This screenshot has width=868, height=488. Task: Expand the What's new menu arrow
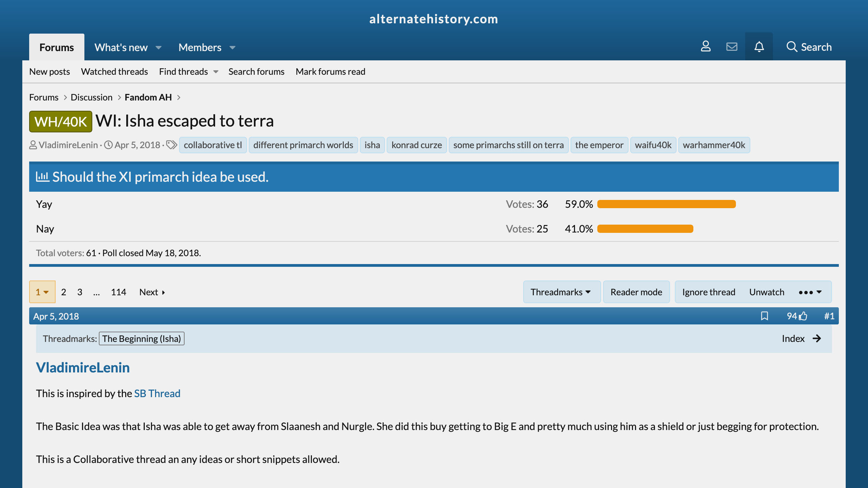tap(159, 47)
